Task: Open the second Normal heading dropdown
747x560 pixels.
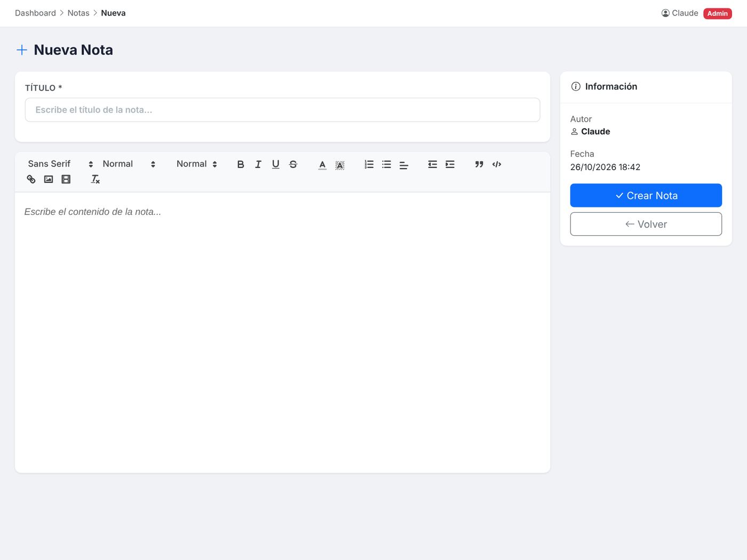Action: pos(197,164)
